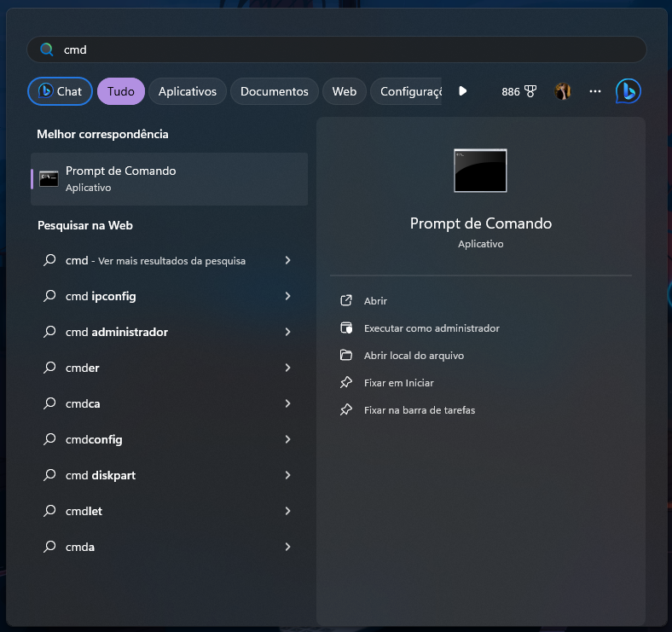This screenshot has width=672, height=632.
Task: Open the Prompt de Comando best match result
Action: [x=169, y=179]
